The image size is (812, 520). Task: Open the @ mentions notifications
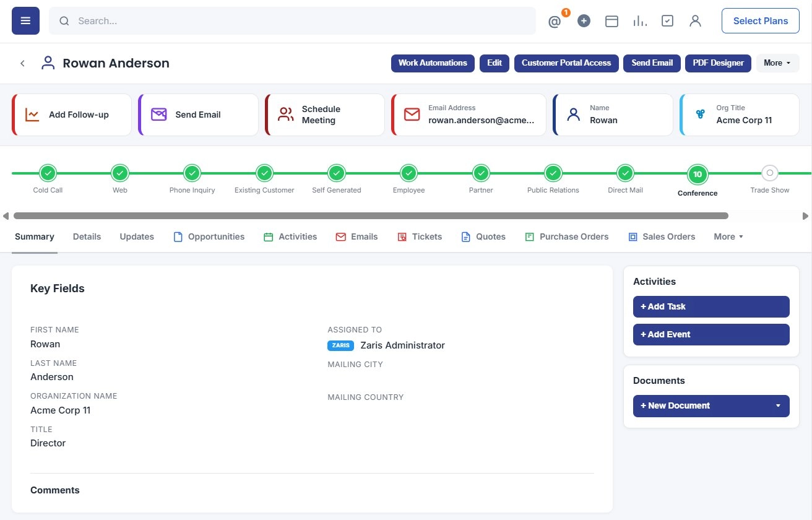(555, 22)
